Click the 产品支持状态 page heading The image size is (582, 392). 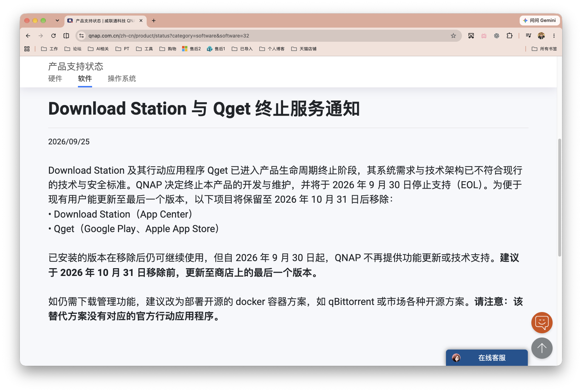coord(76,67)
